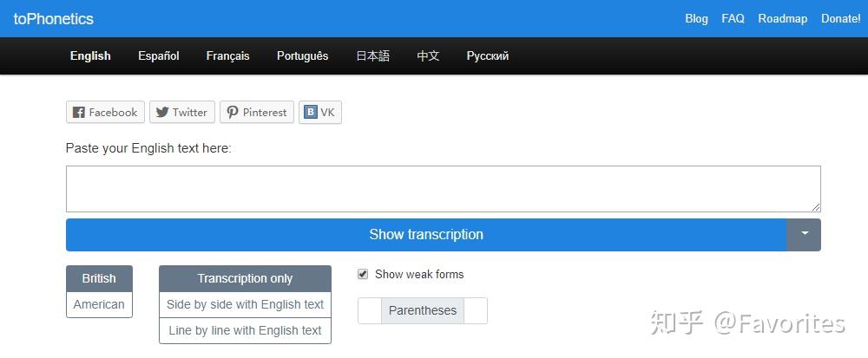Open the Show transcription dropdown arrow
This screenshot has width=868, height=358.
[x=804, y=234]
